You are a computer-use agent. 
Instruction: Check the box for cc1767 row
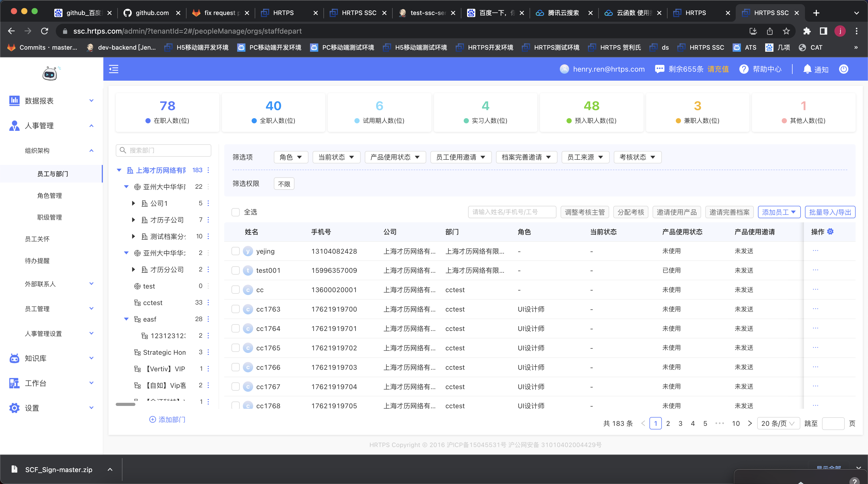(x=236, y=387)
